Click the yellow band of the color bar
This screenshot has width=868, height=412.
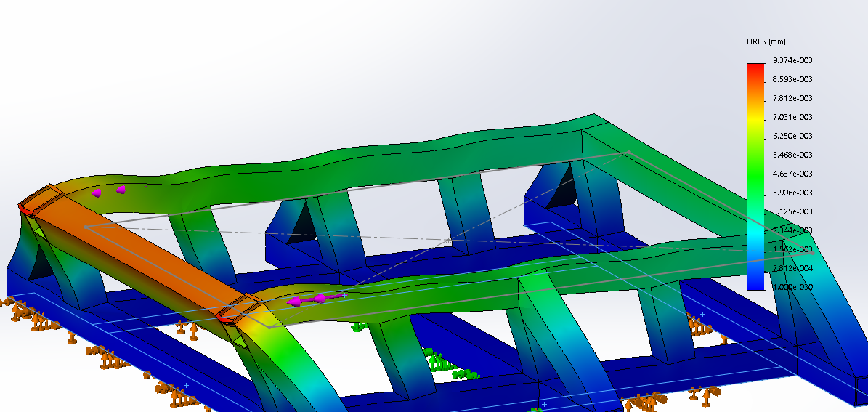pyautogui.click(x=755, y=124)
